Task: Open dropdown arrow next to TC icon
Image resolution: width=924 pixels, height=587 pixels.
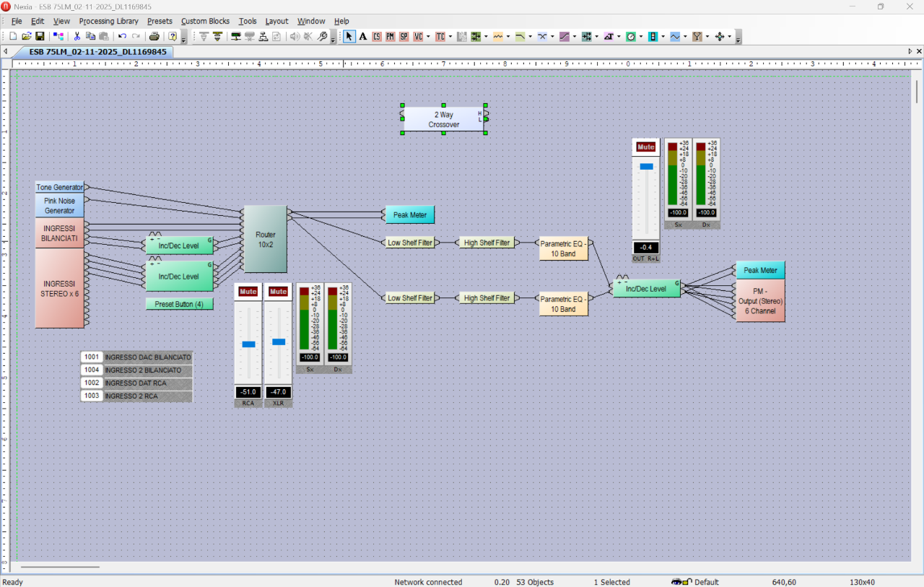Action: [x=450, y=36]
